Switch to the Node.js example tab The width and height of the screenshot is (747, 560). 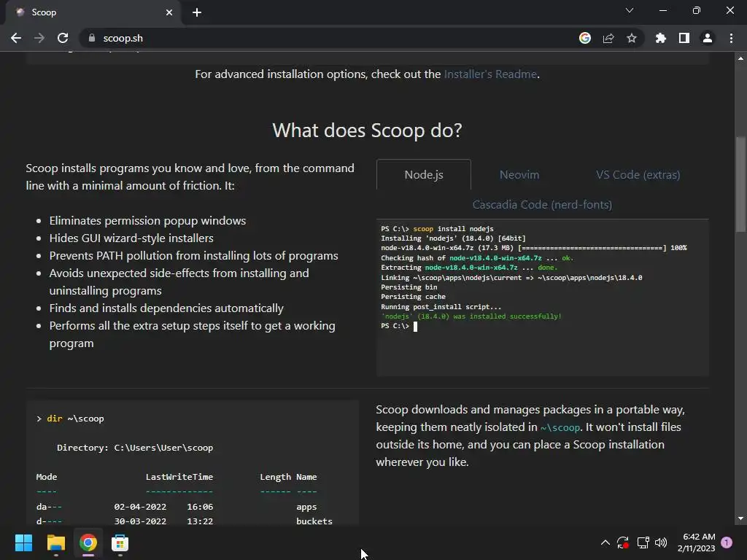(x=424, y=175)
